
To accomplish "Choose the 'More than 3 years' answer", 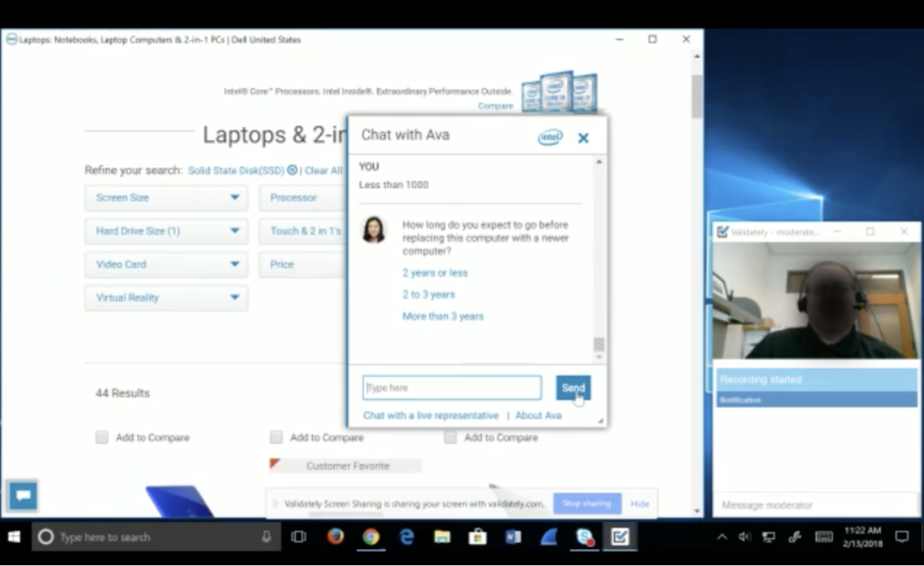I will [x=443, y=316].
